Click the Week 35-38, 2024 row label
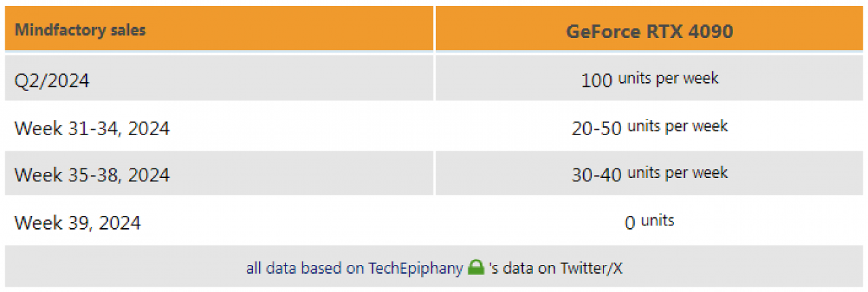868x292 pixels. pos(92,175)
